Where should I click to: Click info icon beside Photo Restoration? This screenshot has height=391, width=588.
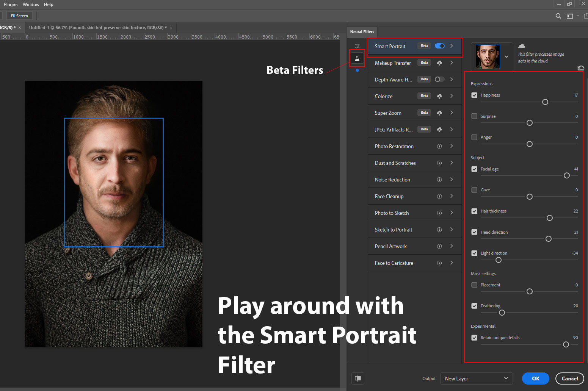coord(439,146)
